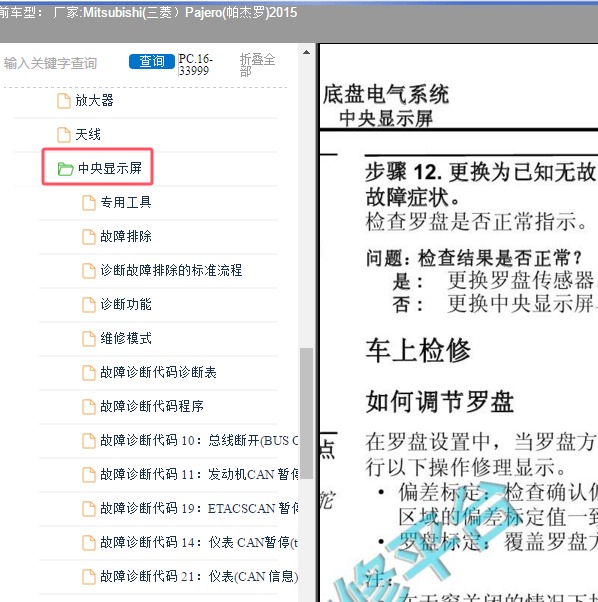Viewport: 598px width, 602px height.
Task: Select the 天线 tree entry
Action: coord(88,134)
